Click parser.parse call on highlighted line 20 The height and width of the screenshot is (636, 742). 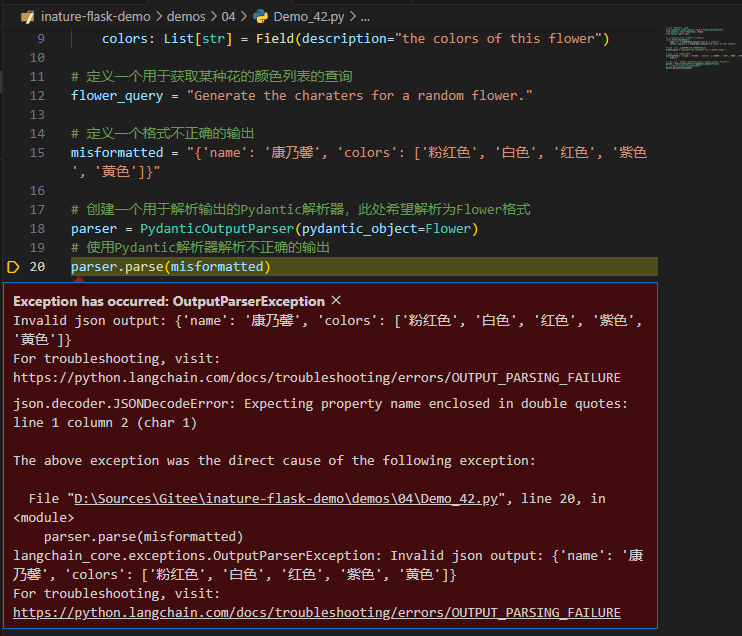pos(118,266)
